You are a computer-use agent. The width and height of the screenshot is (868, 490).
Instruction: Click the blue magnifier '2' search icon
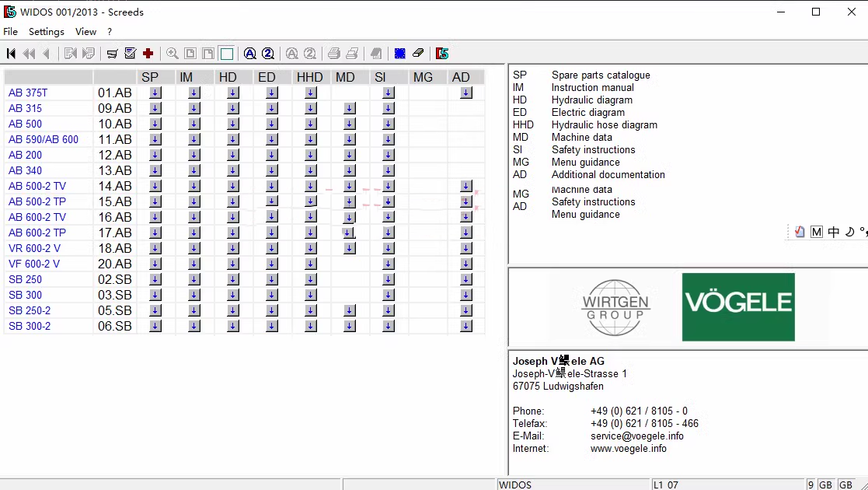tap(268, 53)
